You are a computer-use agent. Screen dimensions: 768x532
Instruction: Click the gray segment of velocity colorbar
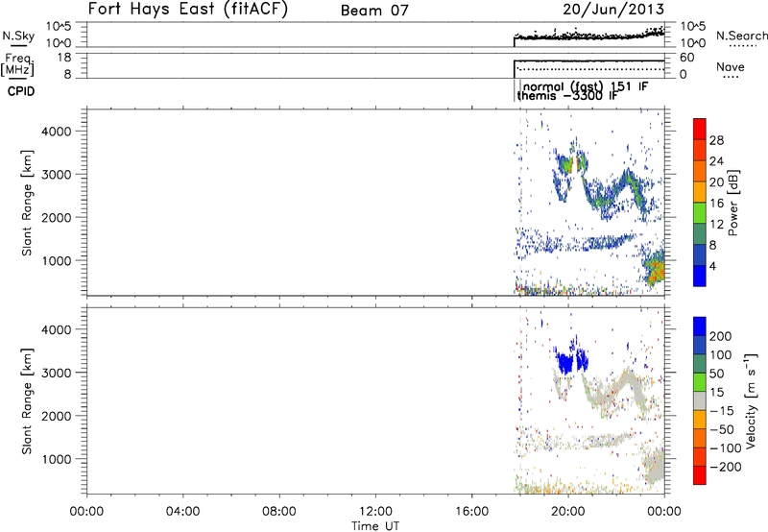coord(700,400)
